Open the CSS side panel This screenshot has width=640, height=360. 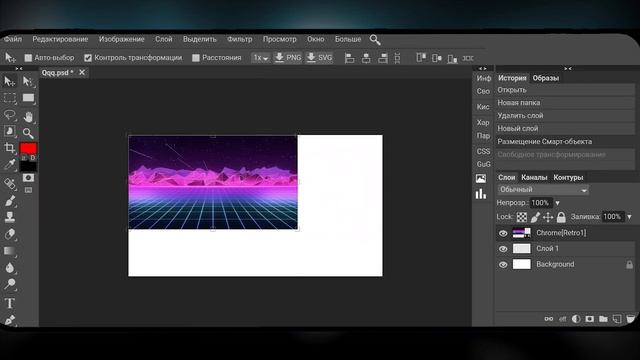click(x=483, y=151)
